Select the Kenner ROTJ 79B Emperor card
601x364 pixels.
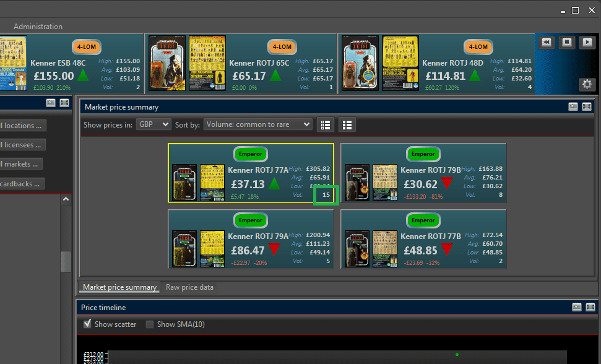[423, 173]
